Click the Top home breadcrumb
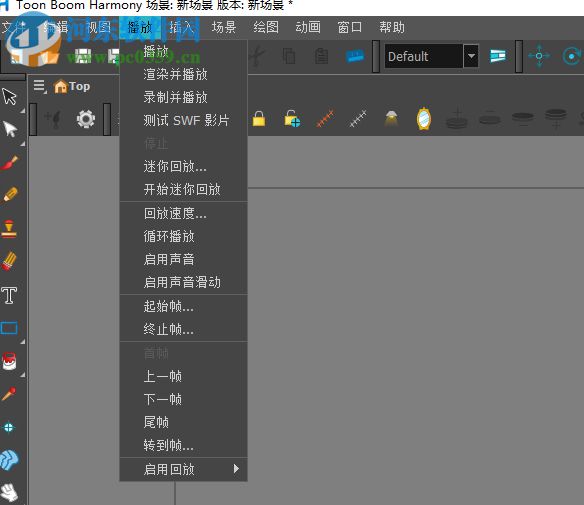This screenshot has width=584, height=505. [72, 86]
